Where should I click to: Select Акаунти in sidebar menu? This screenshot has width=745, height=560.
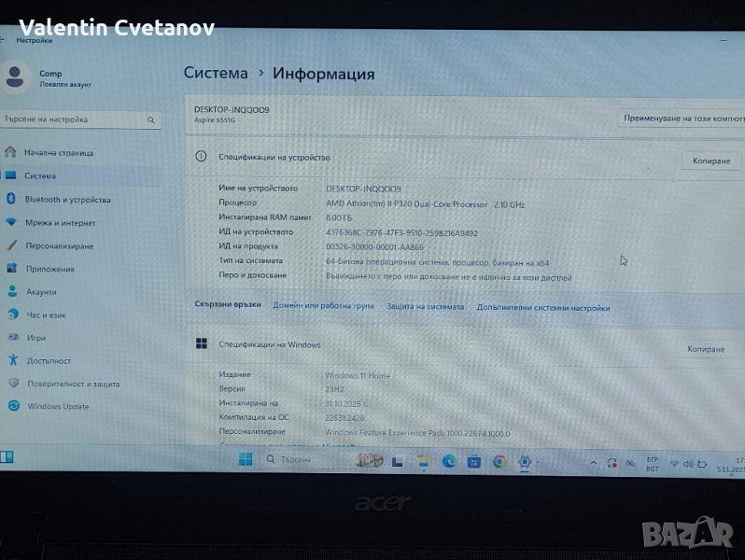click(x=41, y=292)
